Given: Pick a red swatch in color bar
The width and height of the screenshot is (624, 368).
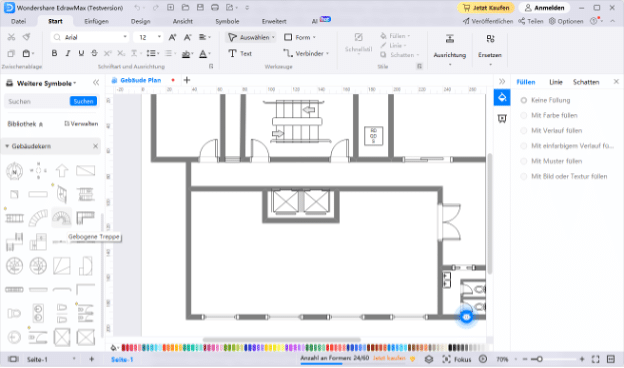Looking at the screenshot, I should 124,348.
